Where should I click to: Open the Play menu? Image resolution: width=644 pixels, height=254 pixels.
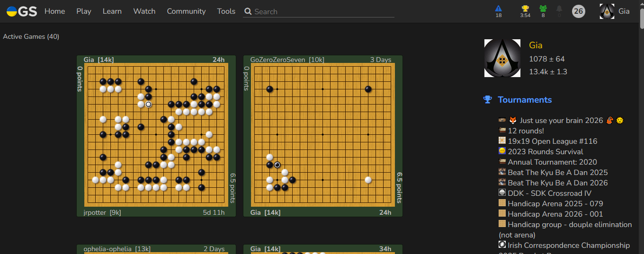[x=84, y=11]
